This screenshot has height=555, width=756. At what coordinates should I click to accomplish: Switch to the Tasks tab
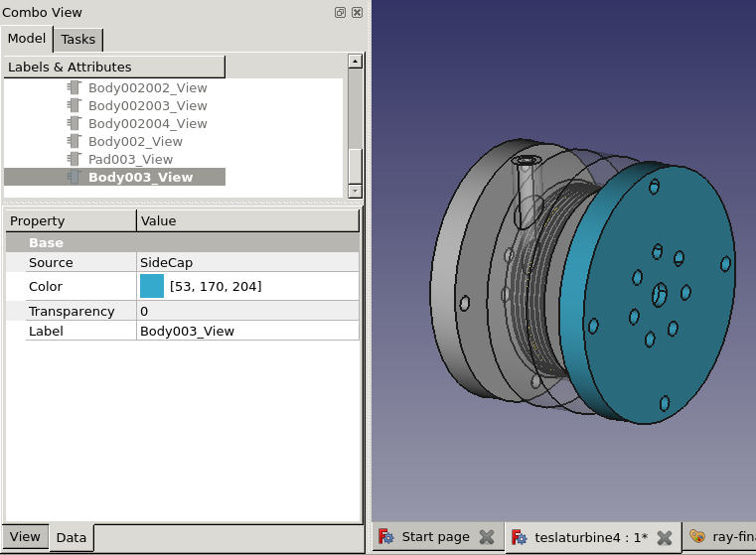click(77, 39)
